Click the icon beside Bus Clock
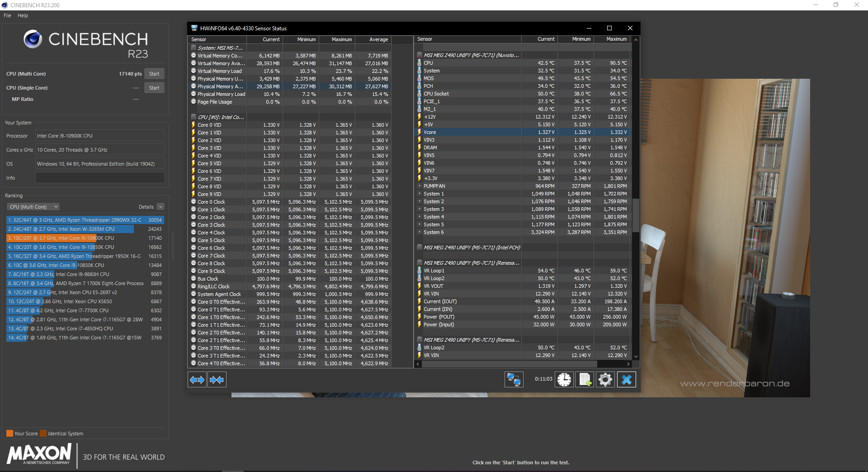Image resolution: width=868 pixels, height=472 pixels. point(193,279)
